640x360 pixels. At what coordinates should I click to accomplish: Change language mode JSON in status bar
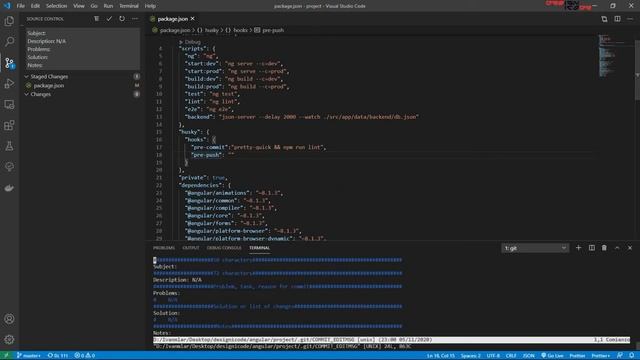coord(529,356)
